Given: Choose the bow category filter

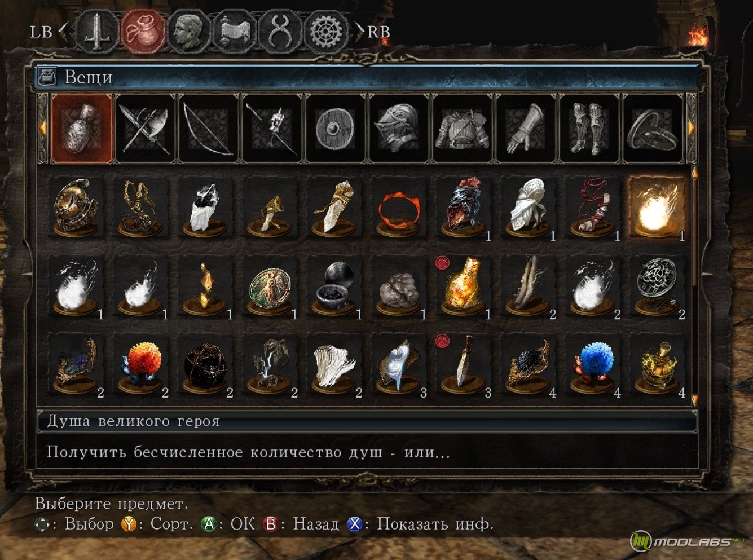Looking at the screenshot, I should click(x=208, y=129).
